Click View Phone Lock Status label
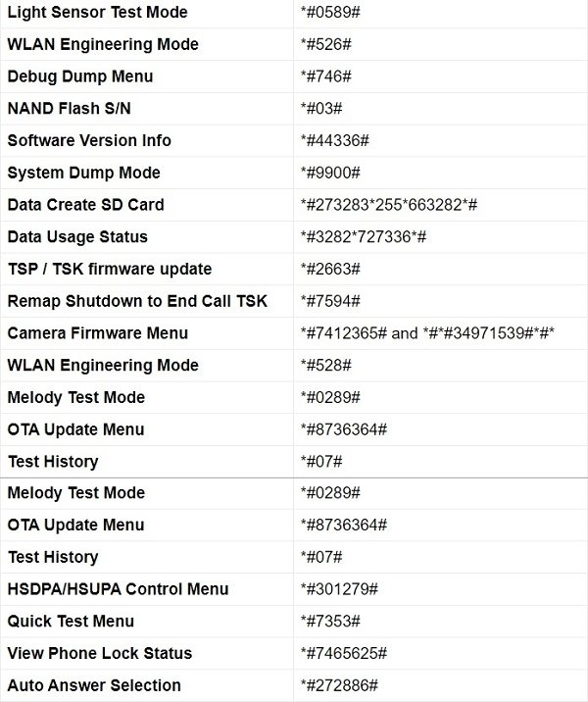 click(x=100, y=653)
